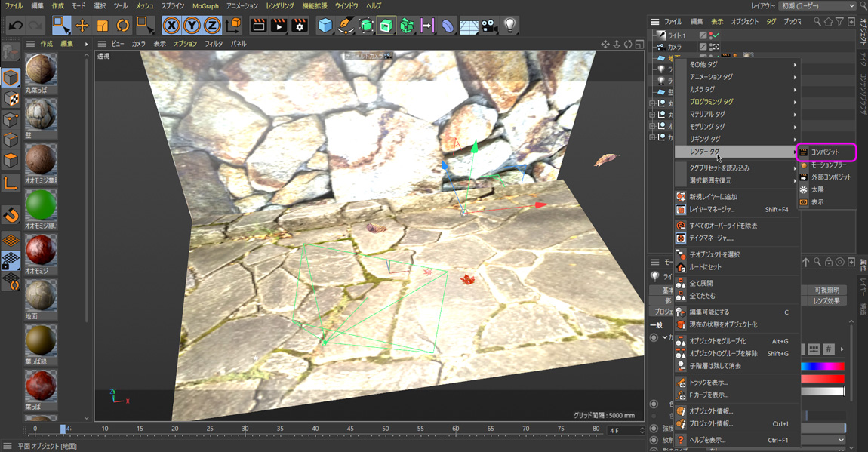This screenshot has width=868, height=452.
Task: Select the Rotate tool icon
Action: [x=122, y=26]
